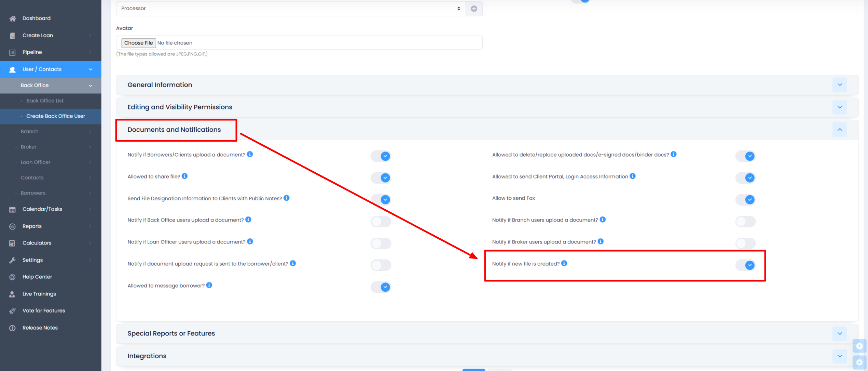Image resolution: width=868 pixels, height=371 pixels.
Task: Toggle Send File Designation Information to Clients
Action: pos(381,200)
